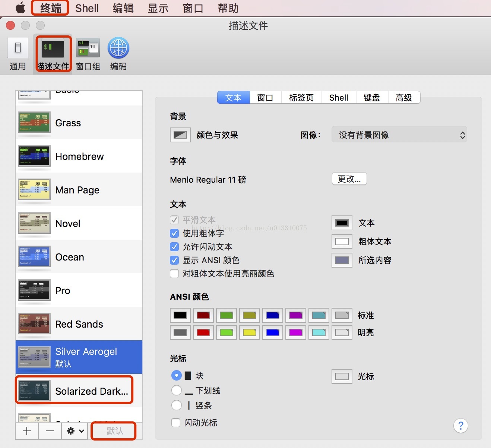The width and height of the screenshot is (491, 448).
Task: Open the 粗体文本 color swatch
Action: 342,242
